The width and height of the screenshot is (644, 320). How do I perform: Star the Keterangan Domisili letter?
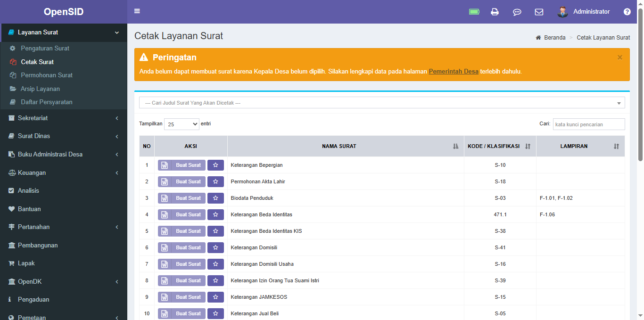coord(215,247)
